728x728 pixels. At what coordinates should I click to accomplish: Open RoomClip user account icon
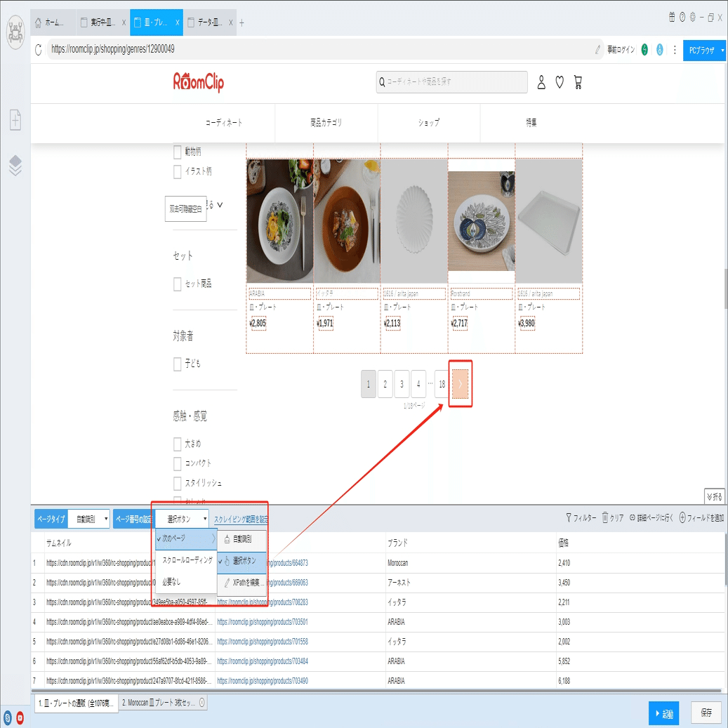(x=541, y=82)
